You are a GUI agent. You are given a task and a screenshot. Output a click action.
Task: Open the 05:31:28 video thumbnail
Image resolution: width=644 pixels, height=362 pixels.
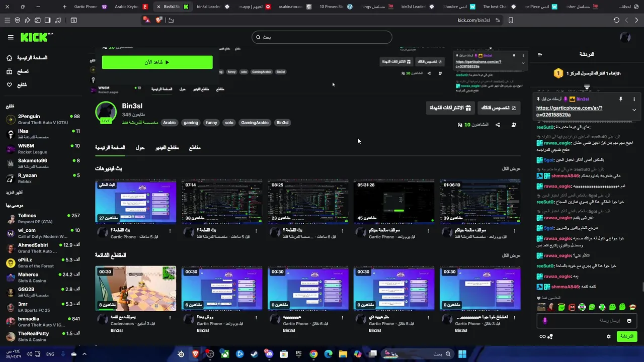(x=394, y=201)
